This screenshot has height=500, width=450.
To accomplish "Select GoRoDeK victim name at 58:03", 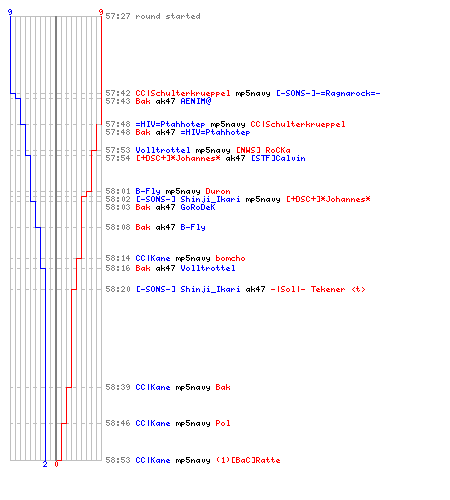I will click(198, 207).
